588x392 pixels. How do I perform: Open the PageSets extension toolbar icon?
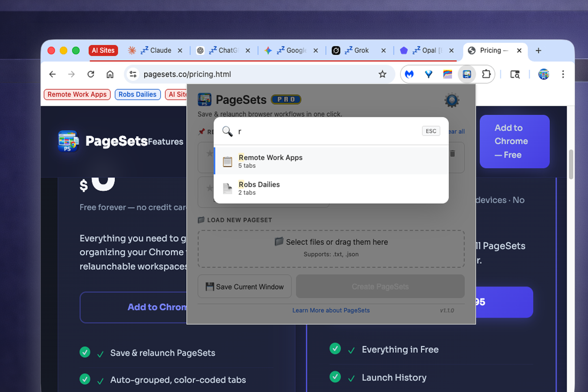coord(467,74)
